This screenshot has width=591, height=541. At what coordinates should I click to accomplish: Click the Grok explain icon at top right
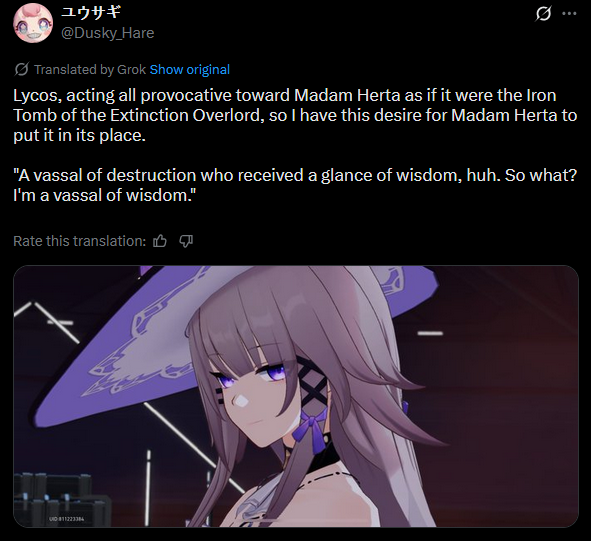[543, 14]
